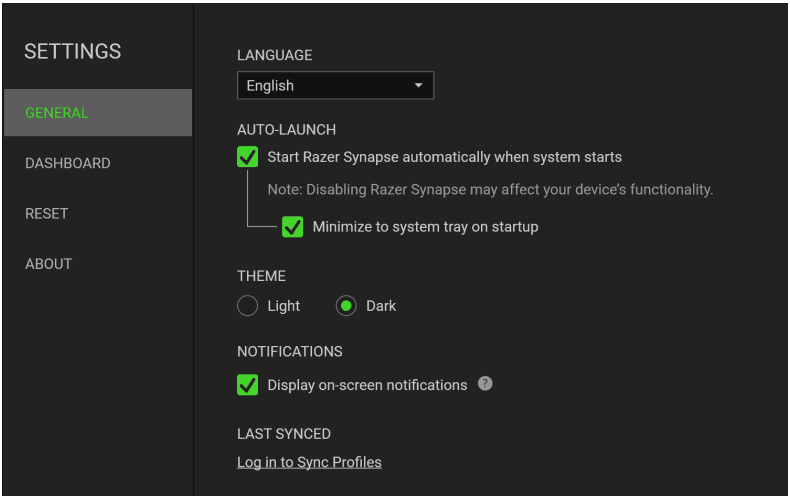Click the help icon beside on-screen notifications

point(485,384)
